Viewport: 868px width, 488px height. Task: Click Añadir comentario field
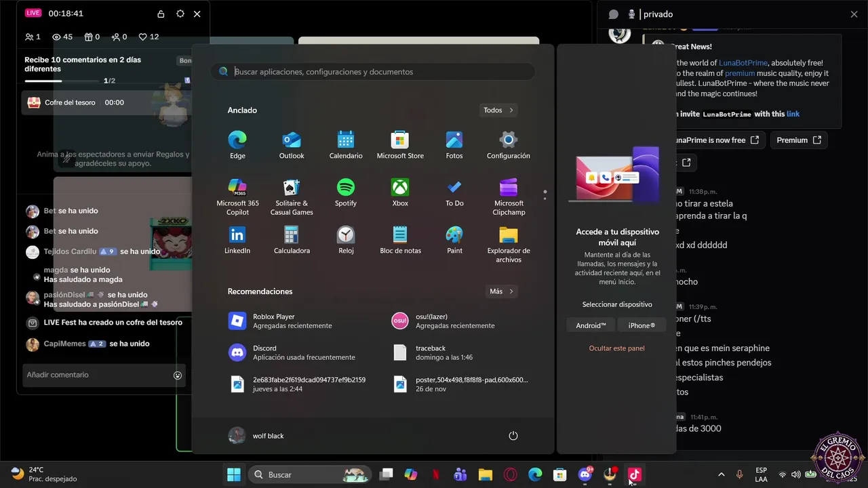104,375
